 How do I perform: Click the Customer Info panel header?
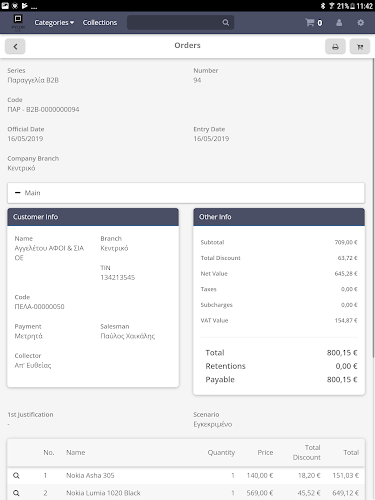(93, 217)
